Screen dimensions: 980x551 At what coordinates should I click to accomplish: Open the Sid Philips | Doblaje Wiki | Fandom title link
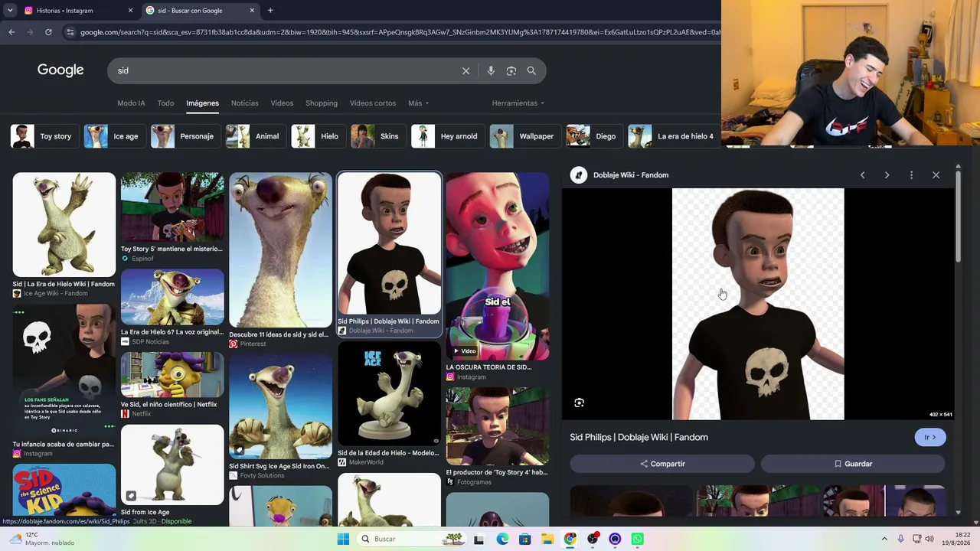point(639,437)
